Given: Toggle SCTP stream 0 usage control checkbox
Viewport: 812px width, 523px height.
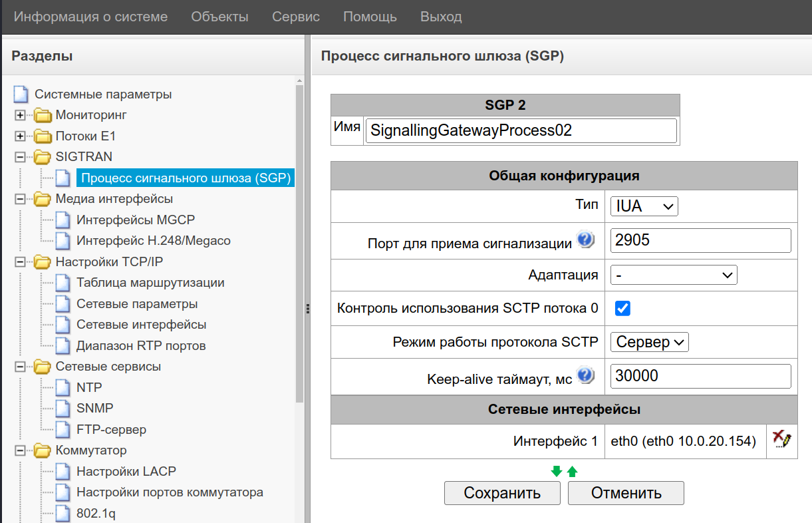Looking at the screenshot, I should click(623, 309).
